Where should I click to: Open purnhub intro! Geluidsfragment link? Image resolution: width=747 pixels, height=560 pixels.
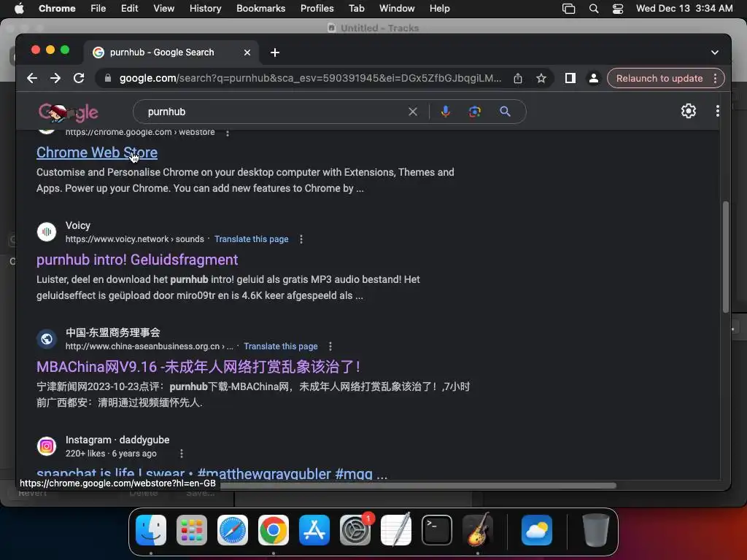(x=137, y=260)
